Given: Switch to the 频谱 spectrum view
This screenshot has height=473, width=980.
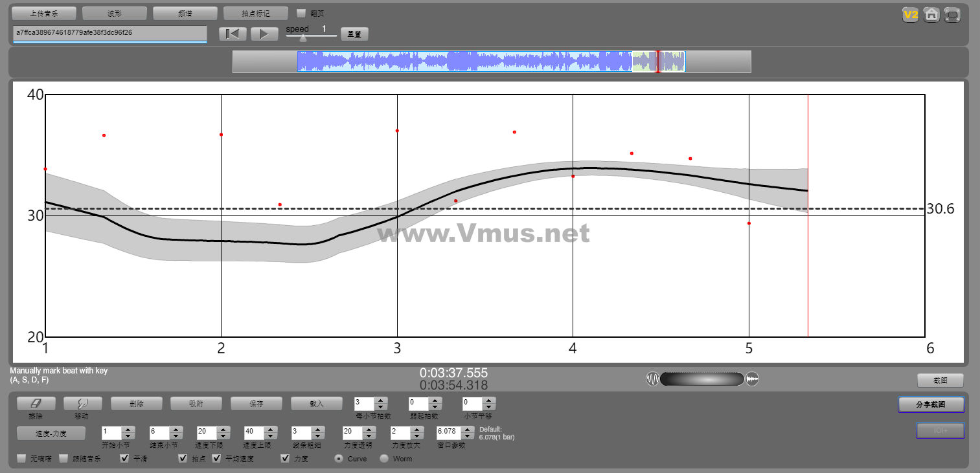Looking at the screenshot, I should 185,13.
